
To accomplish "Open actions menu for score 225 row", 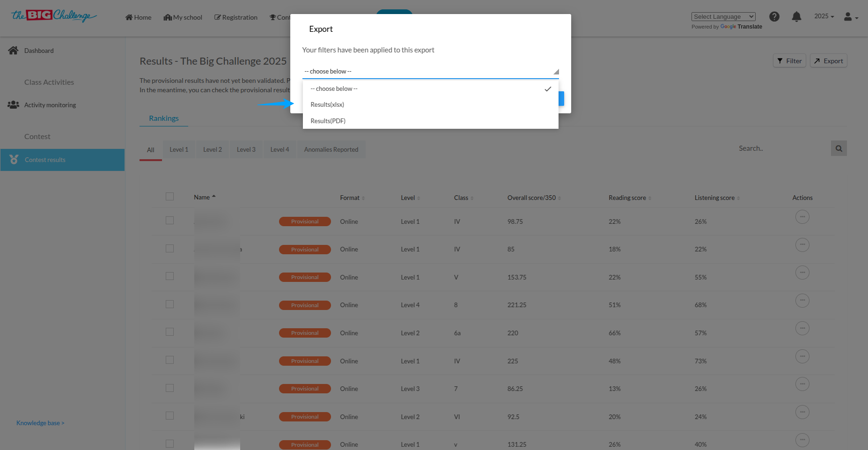I will point(802,356).
